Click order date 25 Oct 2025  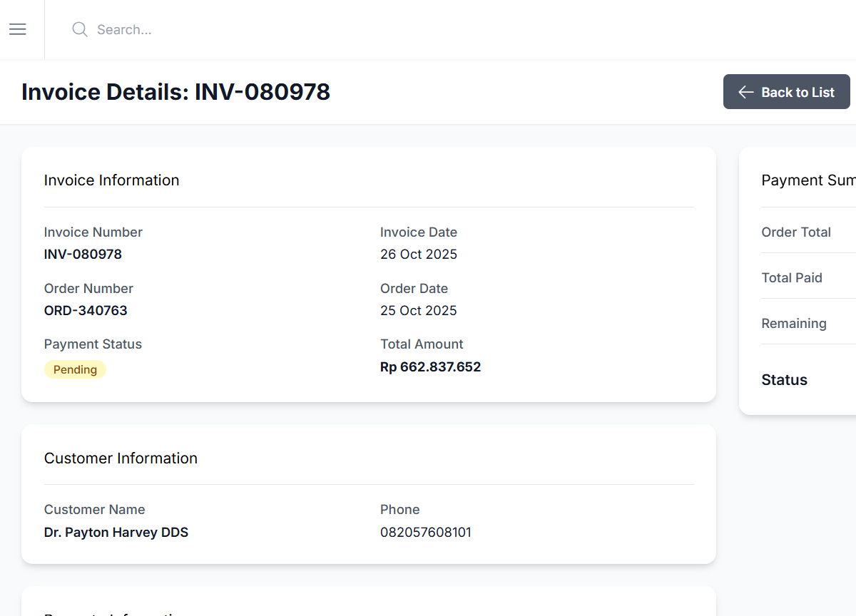(x=419, y=311)
